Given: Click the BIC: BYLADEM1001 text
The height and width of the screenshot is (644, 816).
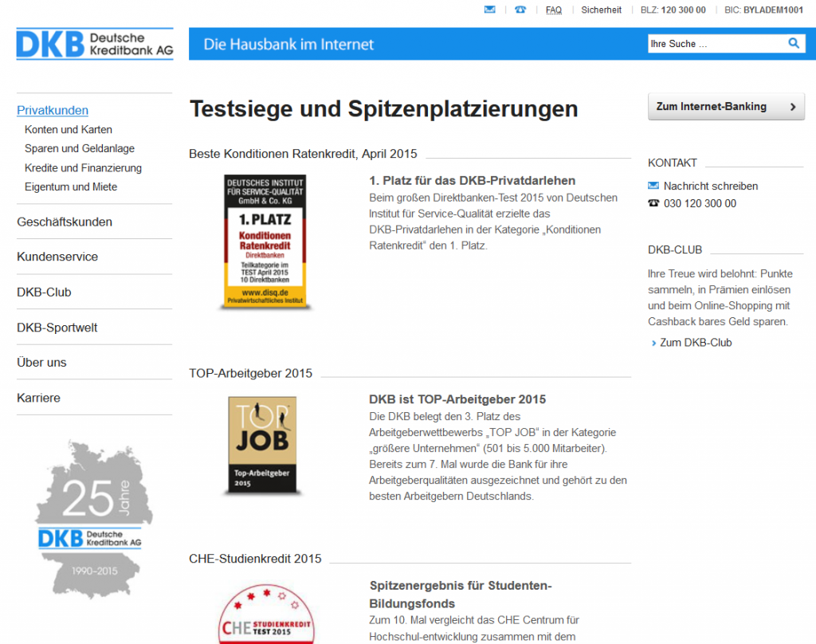Looking at the screenshot, I should tap(763, 10).
